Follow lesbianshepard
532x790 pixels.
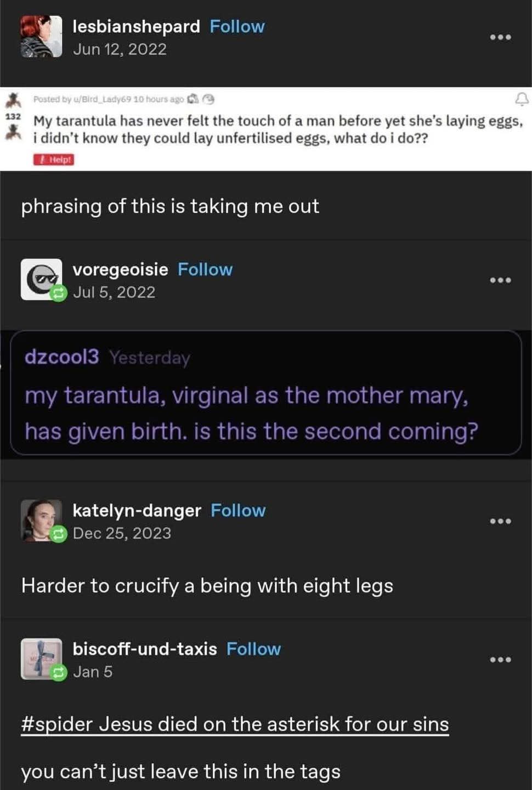click(x=237, y=26)
